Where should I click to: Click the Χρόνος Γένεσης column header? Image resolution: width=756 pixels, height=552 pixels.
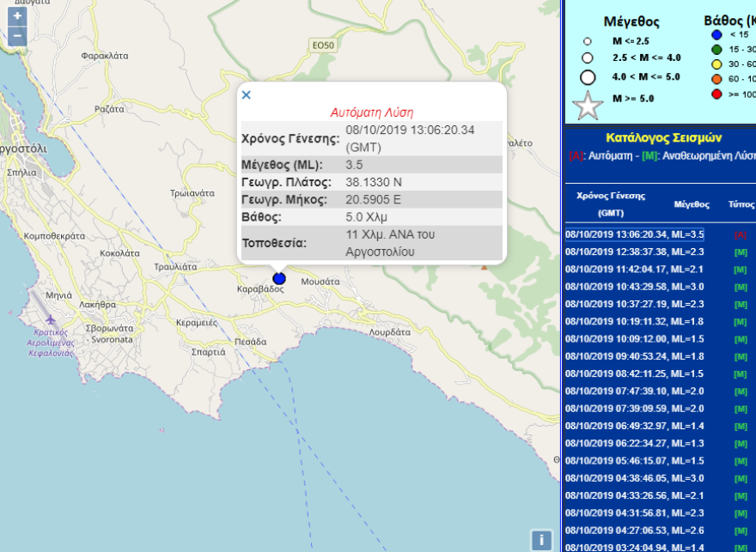611,203
